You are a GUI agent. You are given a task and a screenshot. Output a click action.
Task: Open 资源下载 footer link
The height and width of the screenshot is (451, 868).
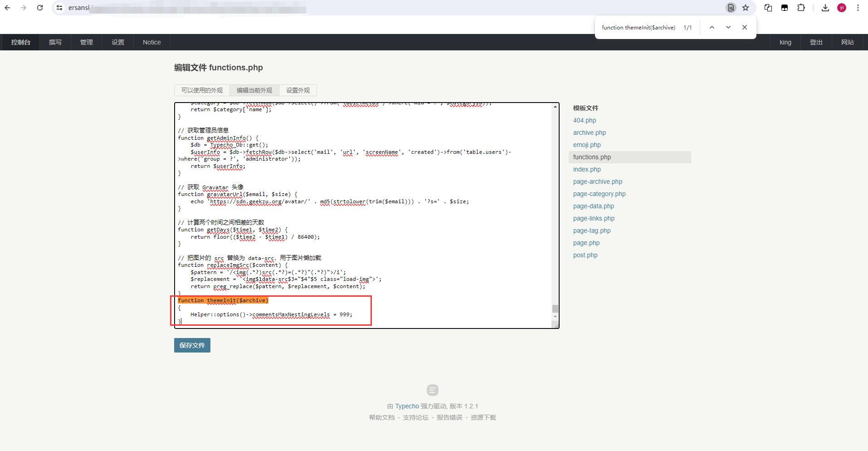pyautogui.click(x=483, y=417)
